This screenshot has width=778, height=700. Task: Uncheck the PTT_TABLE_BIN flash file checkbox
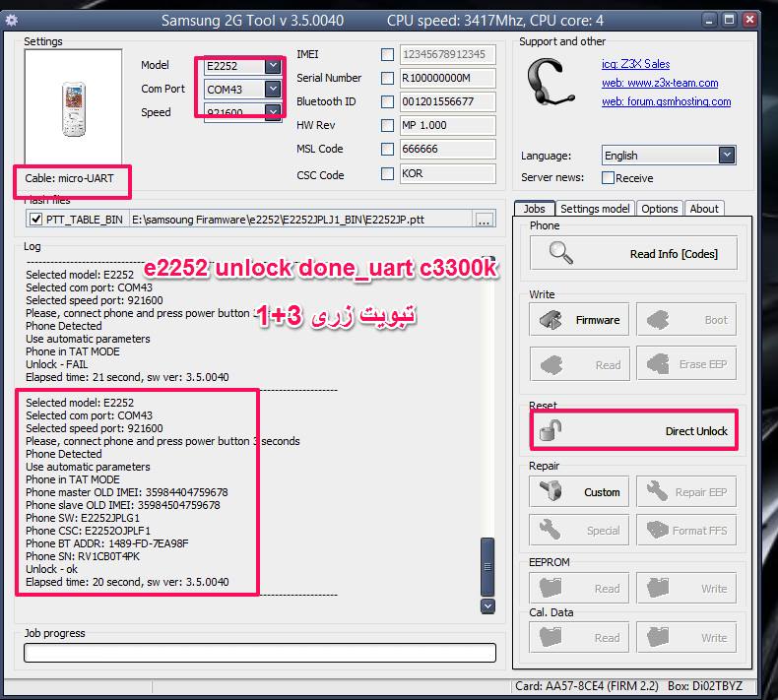[35, 220]
